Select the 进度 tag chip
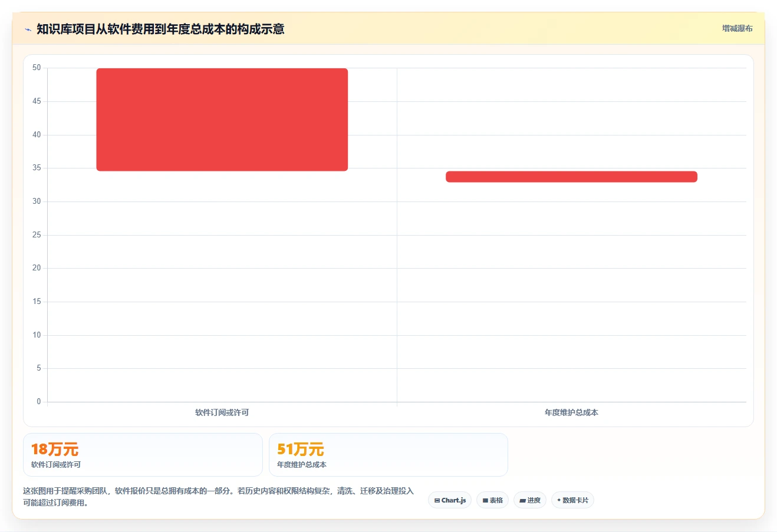The height and width of the screenshot is (532, 777). 530,500
